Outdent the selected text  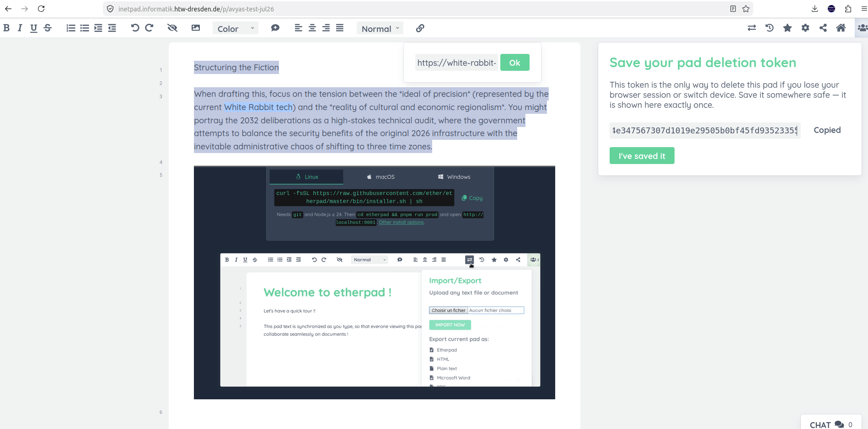click(112, 28)
